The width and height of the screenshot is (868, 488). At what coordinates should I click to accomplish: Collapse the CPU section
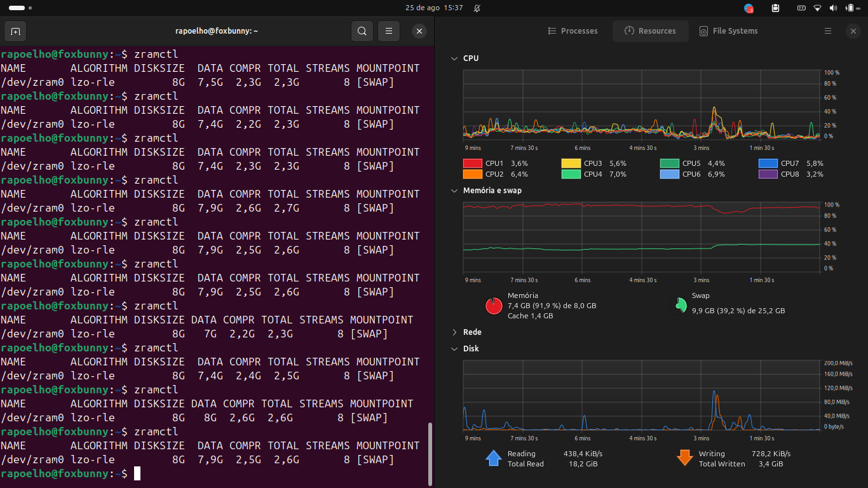click(454, 58)
